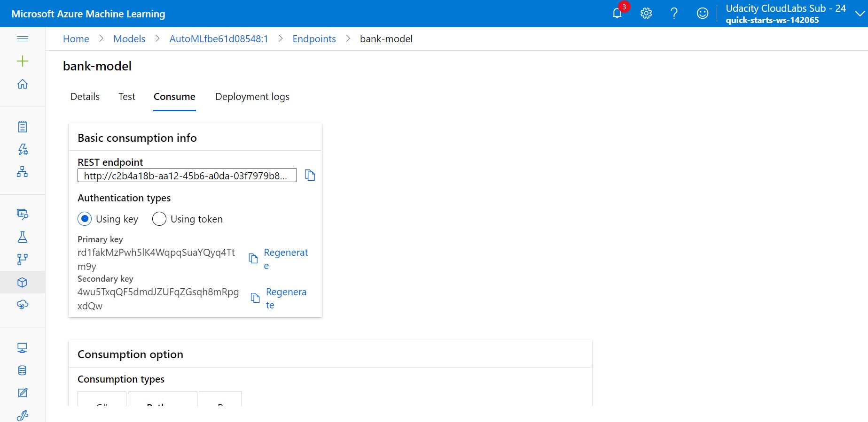
Task: Click the secondary key text 4wu5TxqQF5dmdJZUFqZGsqh8mRpgxdQw
Action: point(158,299)
